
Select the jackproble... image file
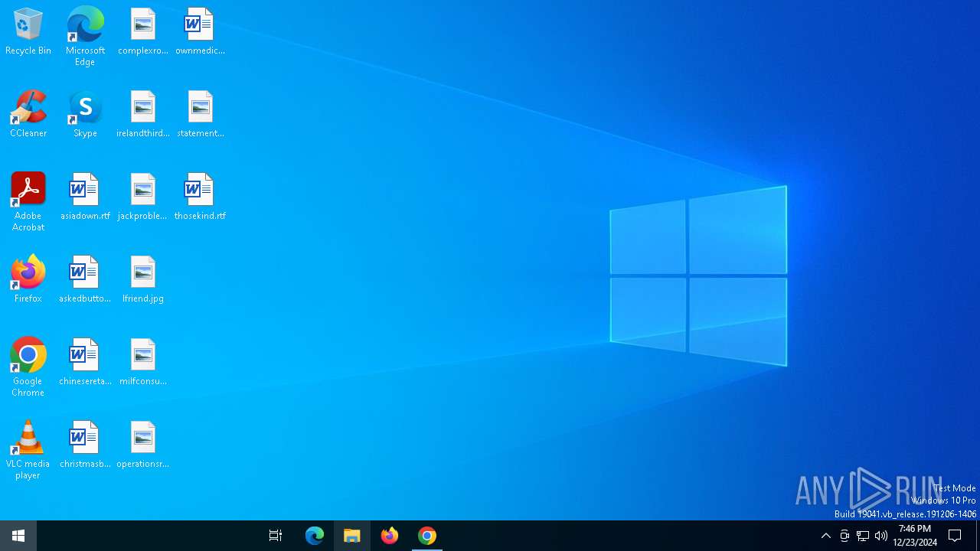point(142,197)
